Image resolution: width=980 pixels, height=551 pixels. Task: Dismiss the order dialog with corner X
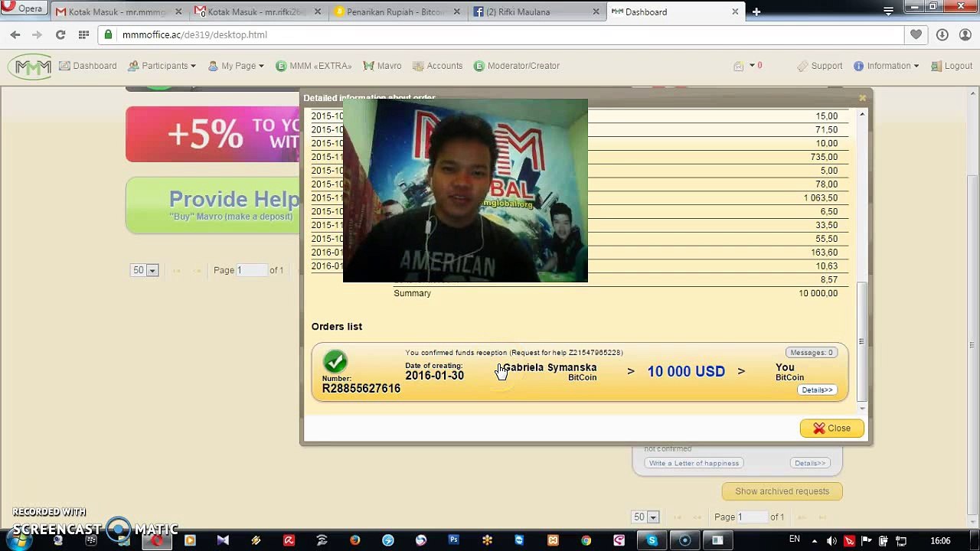pos(862,98)
